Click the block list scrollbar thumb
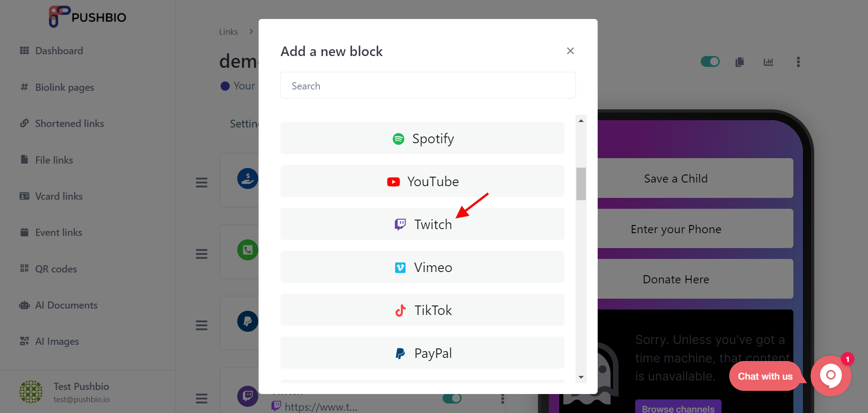The height and width of the screenshot is (413, 868). 581,183
